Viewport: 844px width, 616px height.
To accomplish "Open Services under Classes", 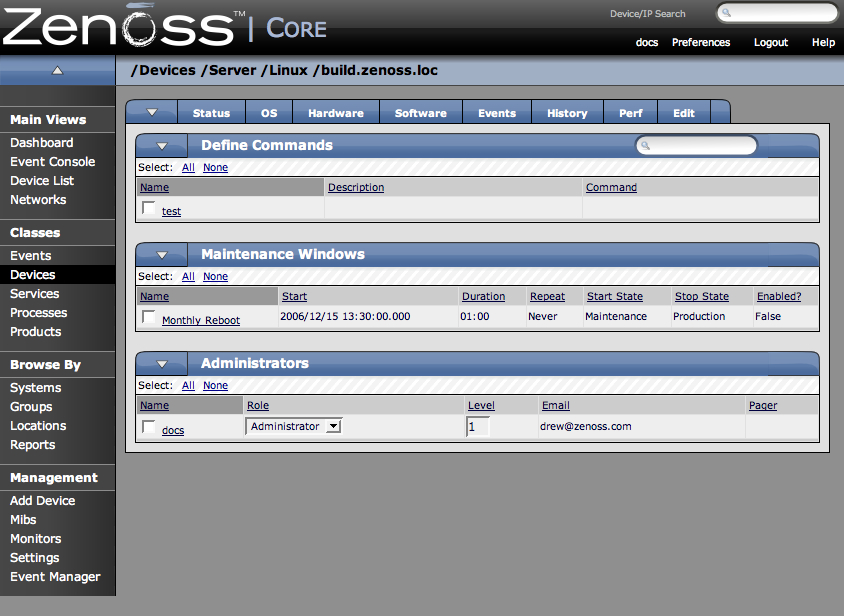I will coord(34,294).
